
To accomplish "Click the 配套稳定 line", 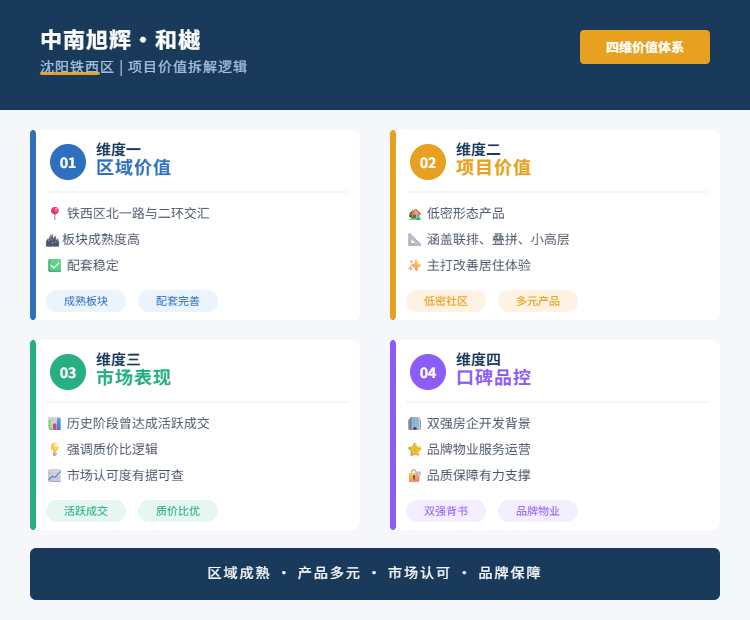I will 93,266.
